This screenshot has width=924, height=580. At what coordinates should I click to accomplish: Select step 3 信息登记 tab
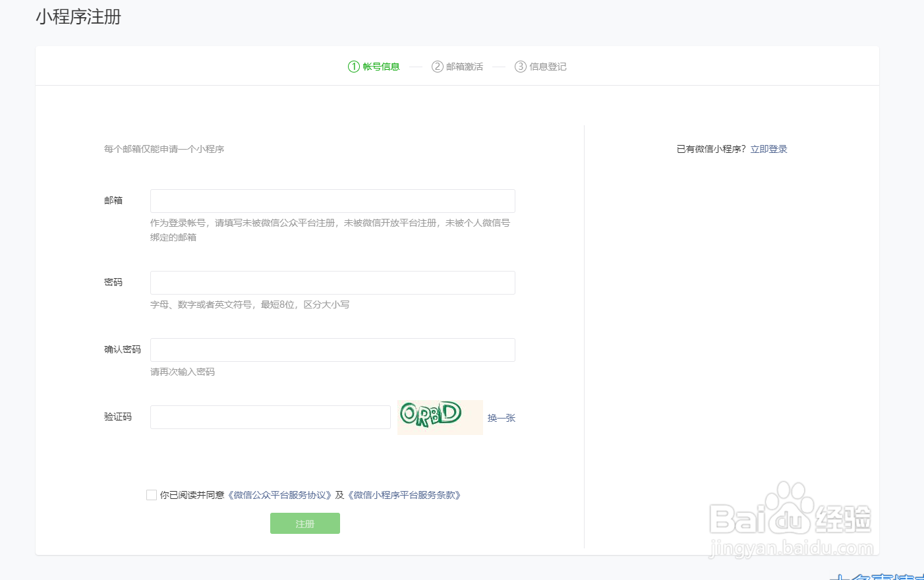click(x=540, y=67)
